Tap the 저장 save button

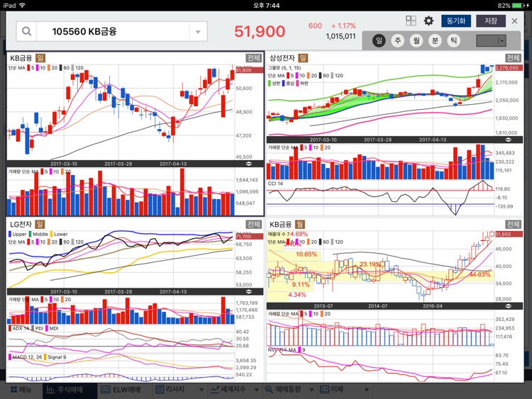tap(491, 21)
